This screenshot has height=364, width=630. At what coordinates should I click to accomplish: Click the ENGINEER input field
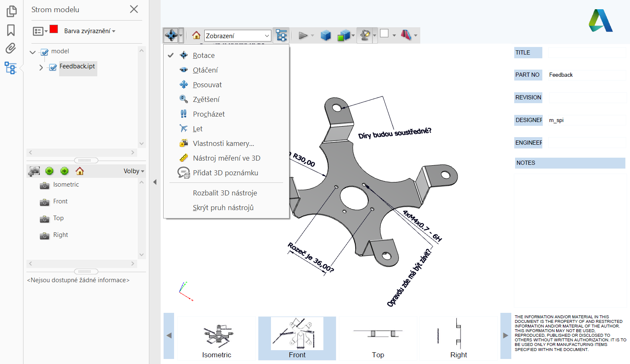587,143
